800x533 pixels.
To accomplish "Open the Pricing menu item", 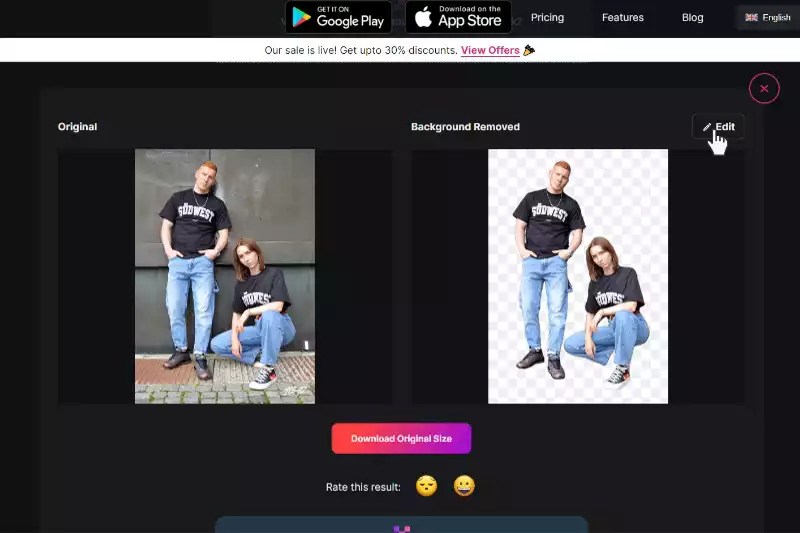I will (x=547, y=17).
